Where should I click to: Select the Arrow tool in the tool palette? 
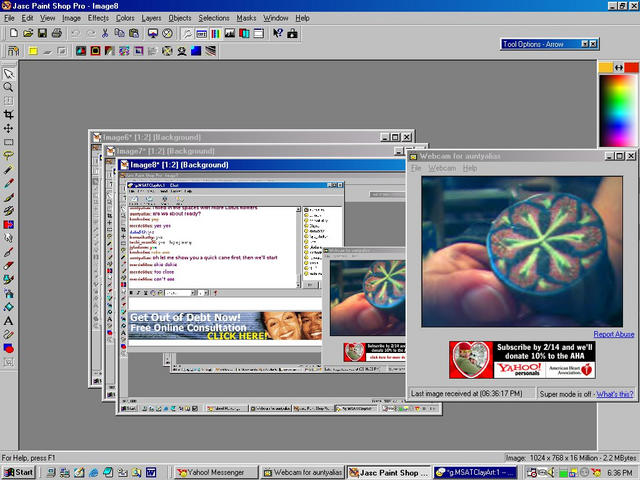(9, 73)
